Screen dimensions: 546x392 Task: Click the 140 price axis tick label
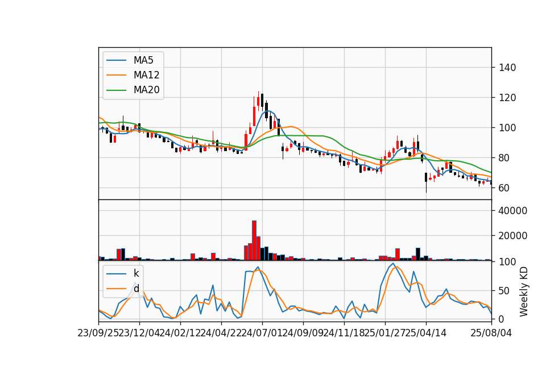[507, 68]
